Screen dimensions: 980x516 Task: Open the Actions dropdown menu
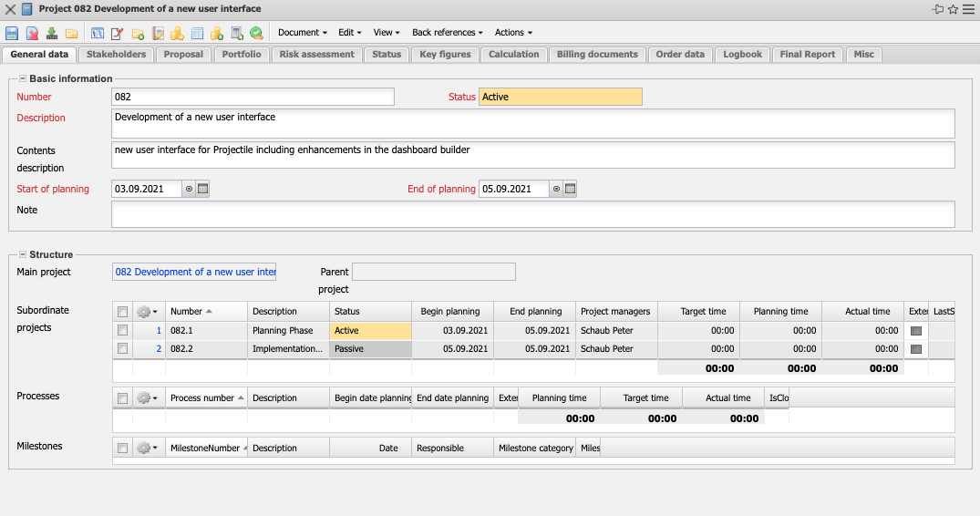click(513, 33)
